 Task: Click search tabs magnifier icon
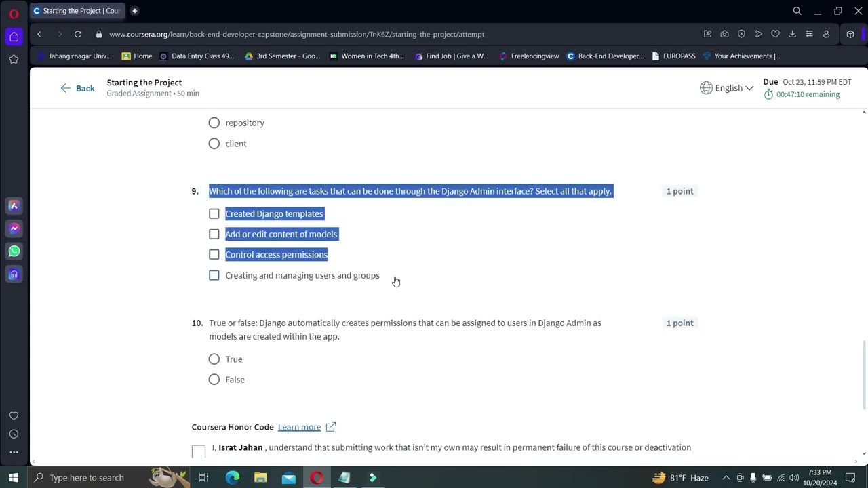point(797,11)
